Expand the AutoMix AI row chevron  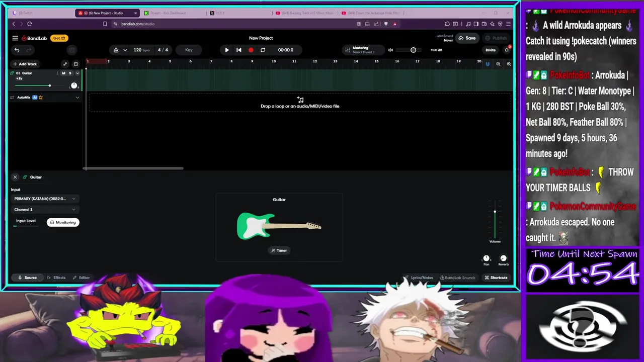(77, 97)
